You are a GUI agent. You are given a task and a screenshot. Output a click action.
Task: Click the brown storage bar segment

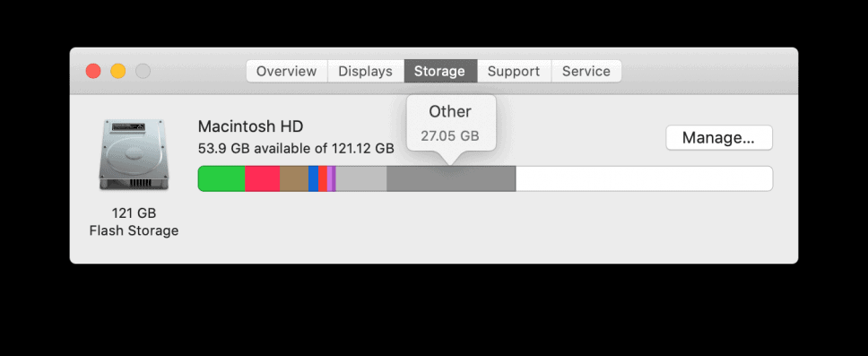294,178
